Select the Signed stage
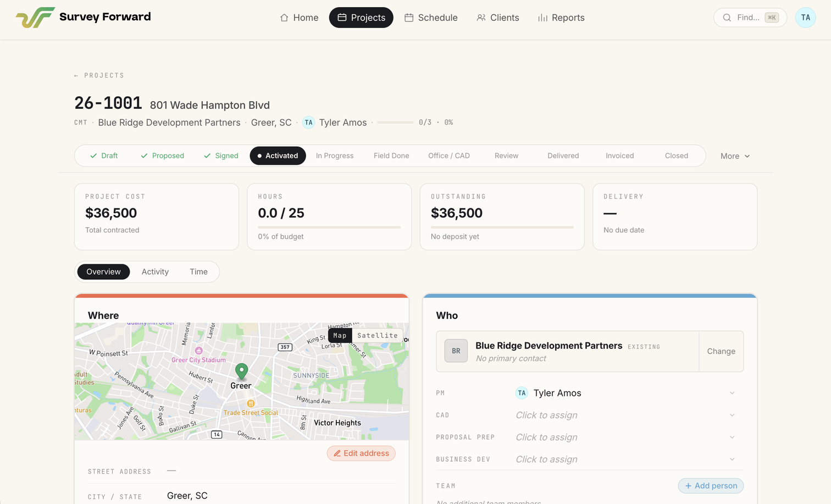 pos(221,156)
